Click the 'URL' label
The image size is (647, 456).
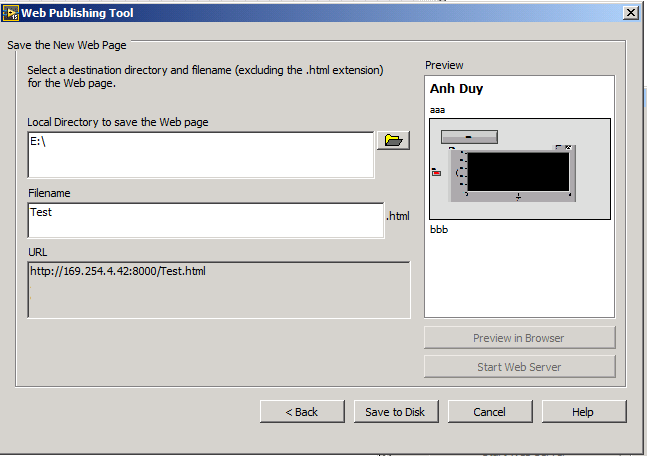click(x=38, y=252)
